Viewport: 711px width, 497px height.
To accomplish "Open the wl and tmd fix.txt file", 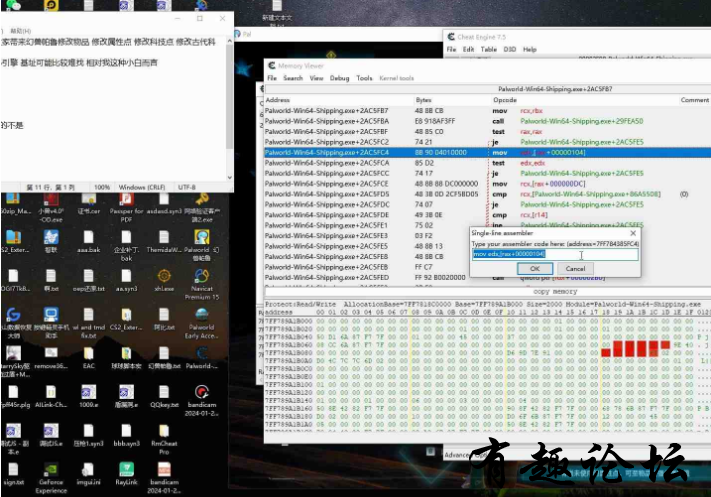I will [88, 323].
